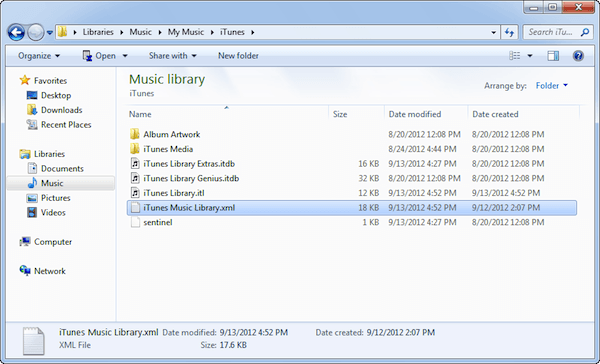
Task: Click the iTunes Media folder icon
Action: (x=135, y=149)
